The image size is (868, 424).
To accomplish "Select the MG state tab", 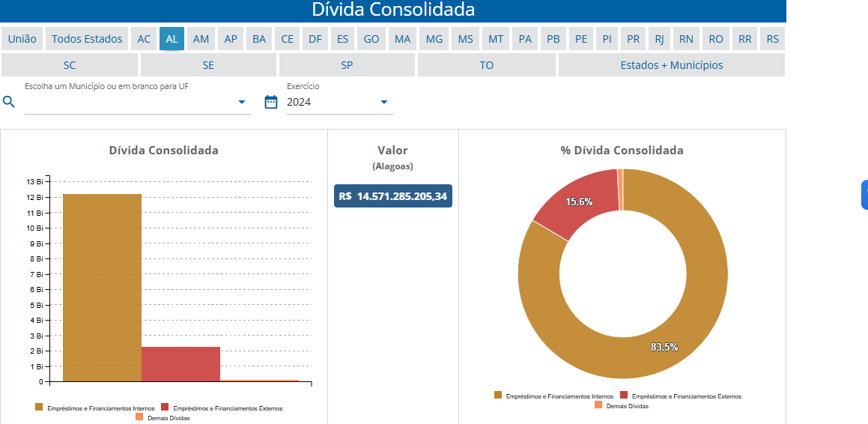I will 434,39.
